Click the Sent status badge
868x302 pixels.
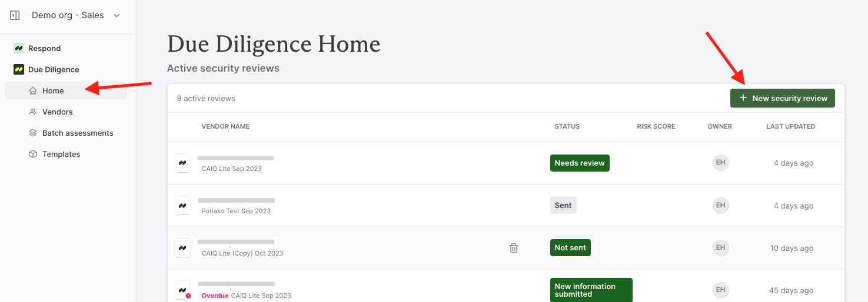(563, 205)
